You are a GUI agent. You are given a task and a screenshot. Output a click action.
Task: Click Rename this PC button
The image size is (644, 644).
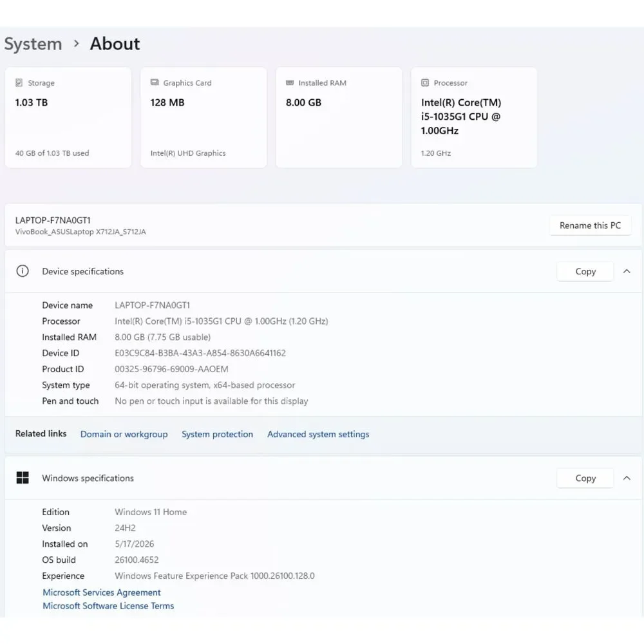(590, 225)
